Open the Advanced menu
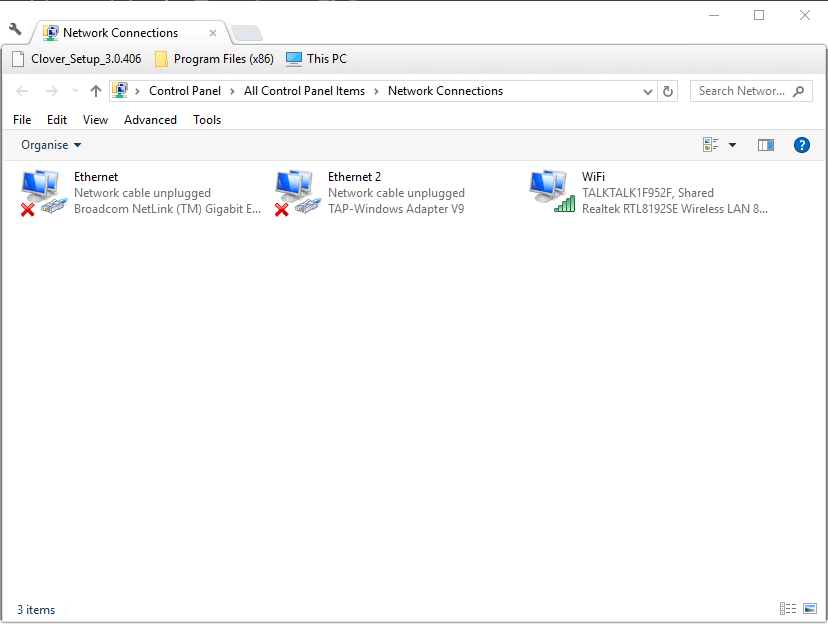828x624 pixels. tap(150, 120)
